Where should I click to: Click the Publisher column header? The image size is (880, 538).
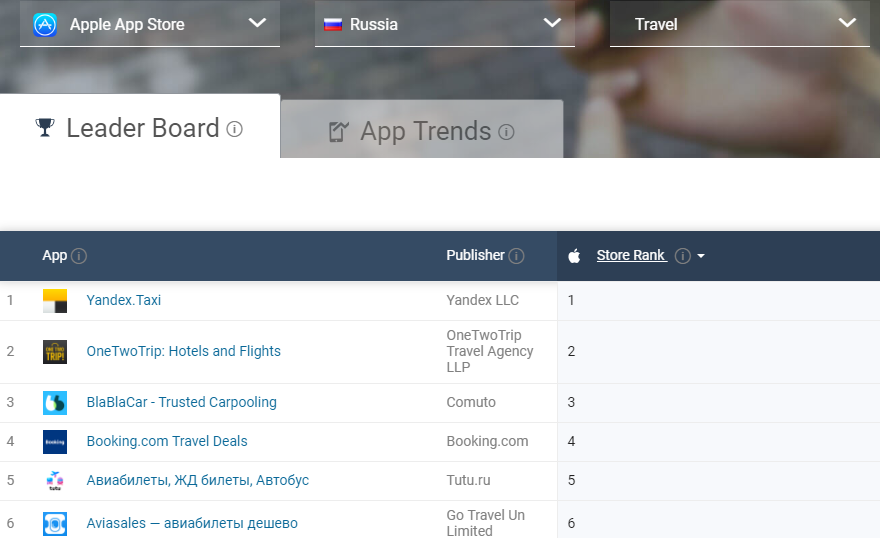click(x=475, y=255)
